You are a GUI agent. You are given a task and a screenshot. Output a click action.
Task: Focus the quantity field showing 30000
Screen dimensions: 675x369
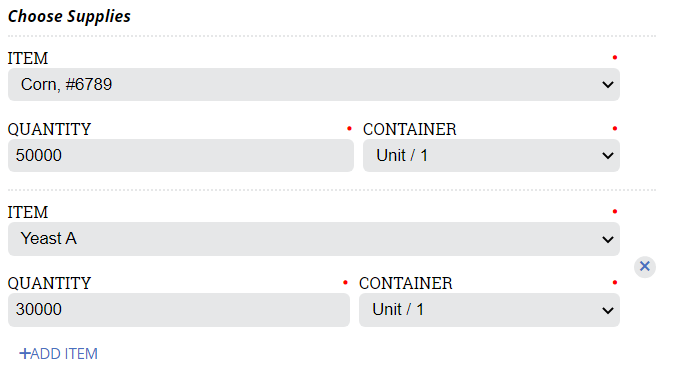coord(179,310)
